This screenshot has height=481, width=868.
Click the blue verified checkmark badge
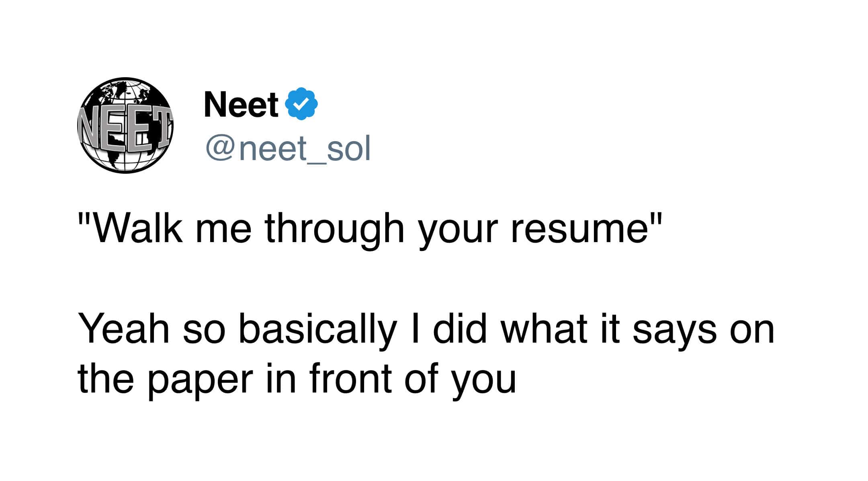301,104
